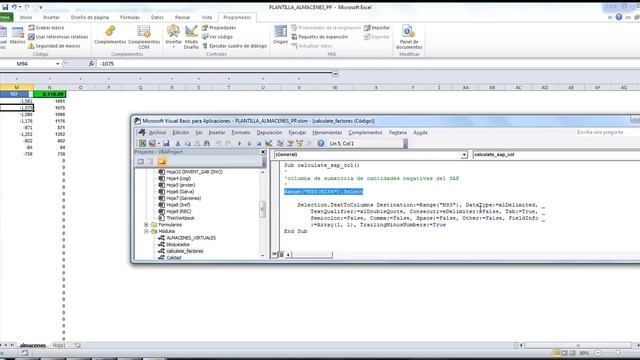Click the VBA Help blue question icon
Viewport: 640px width, 360px height.
point(321,143)
